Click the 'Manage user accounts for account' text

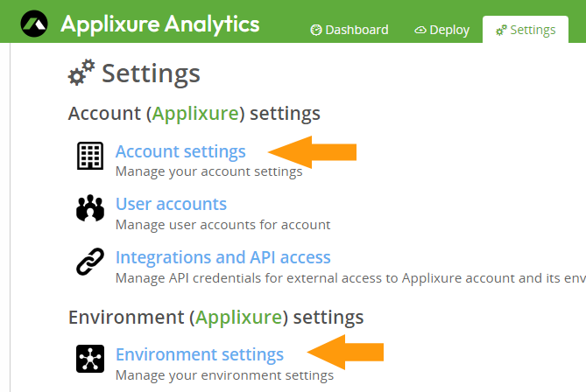tap(222, 225)
